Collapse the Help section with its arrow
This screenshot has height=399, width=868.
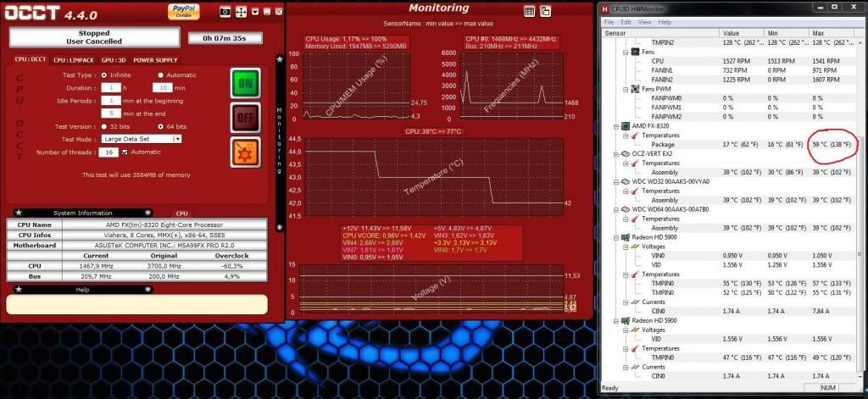(147, 289)
